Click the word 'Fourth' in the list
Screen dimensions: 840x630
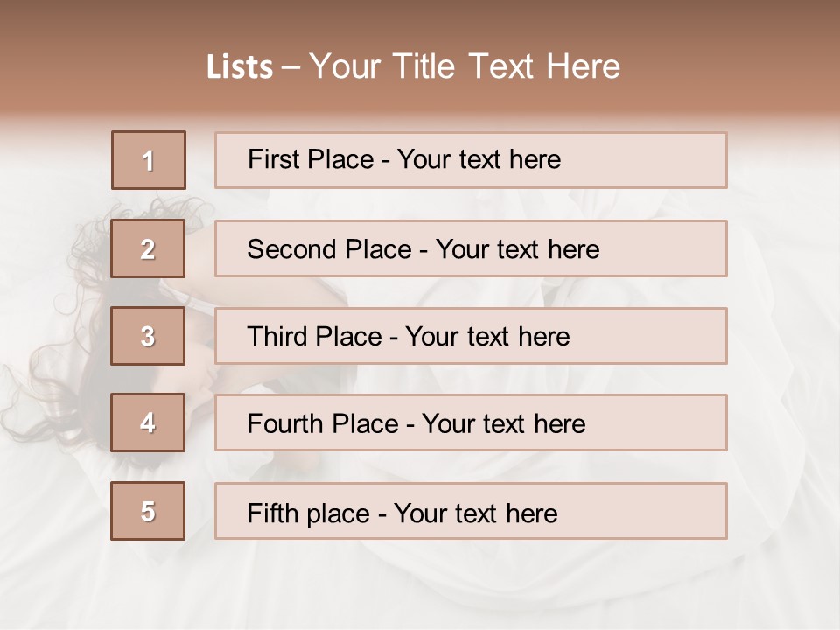point(285,424)
